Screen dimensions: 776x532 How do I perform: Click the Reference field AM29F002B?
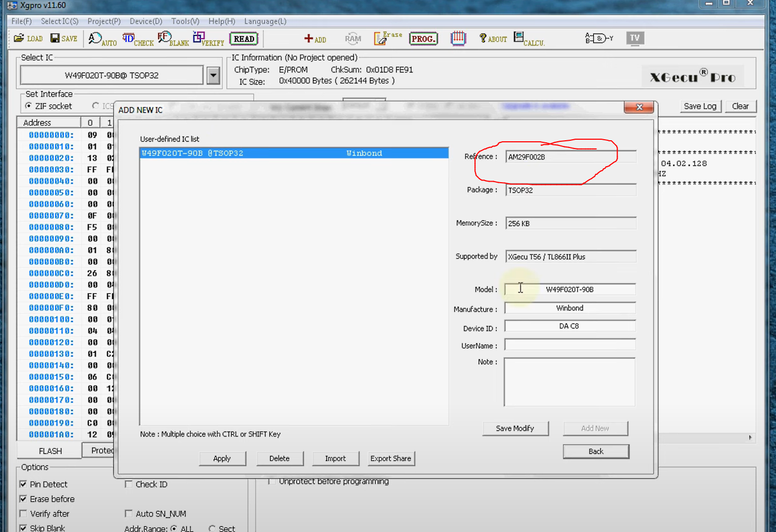click(x=571, y=157)
